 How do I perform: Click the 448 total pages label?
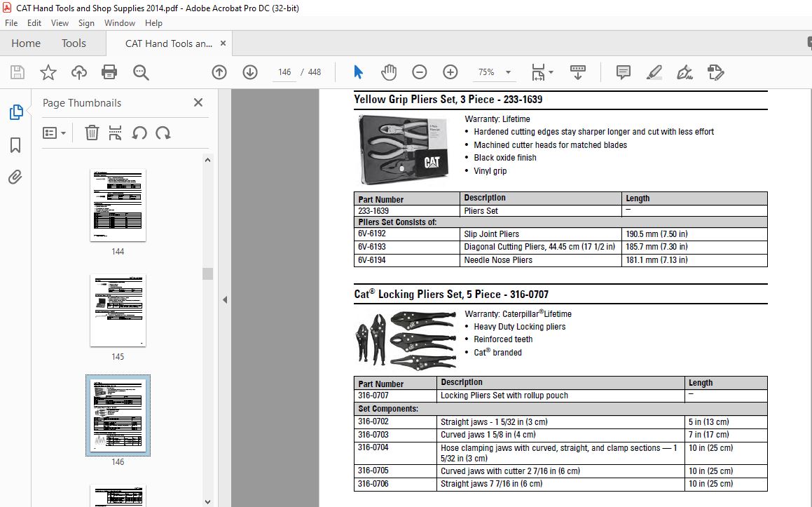click(x=315, y=72)
